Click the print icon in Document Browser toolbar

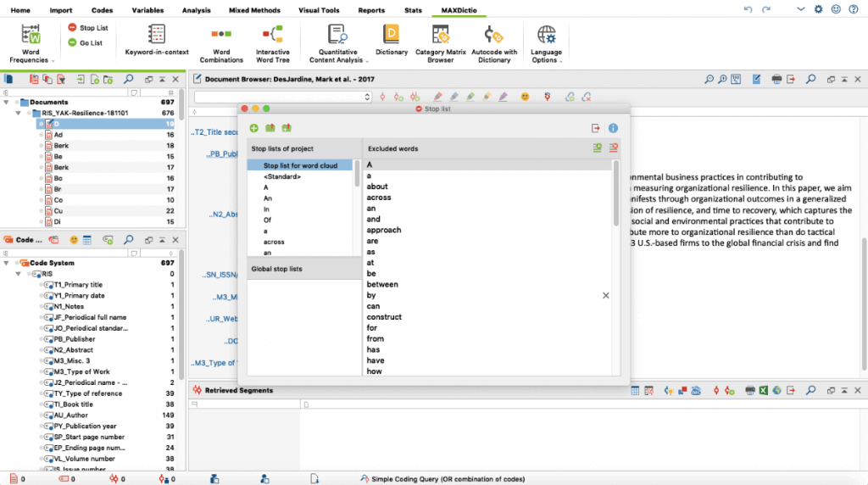(776, 79)
